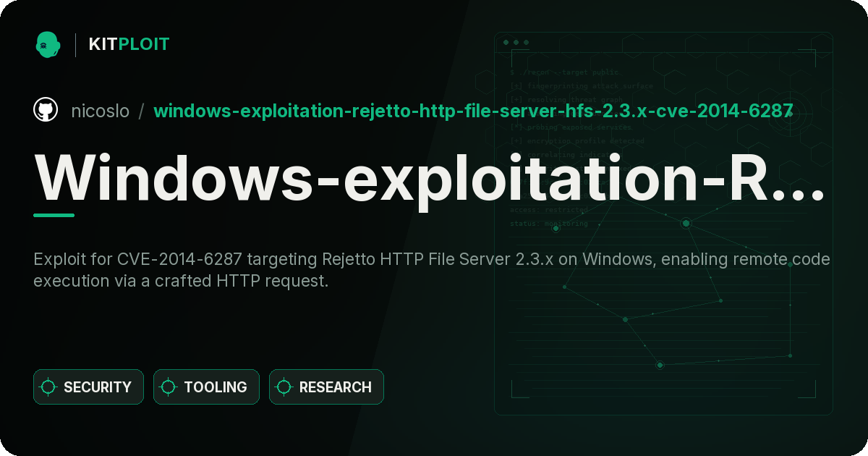Click the crosshair icon in TOOLING tag

click(169, 387)
